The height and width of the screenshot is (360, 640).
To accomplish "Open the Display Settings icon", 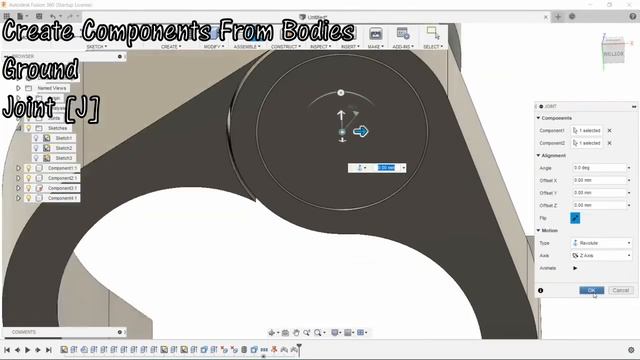I will (x=335, y=333).
